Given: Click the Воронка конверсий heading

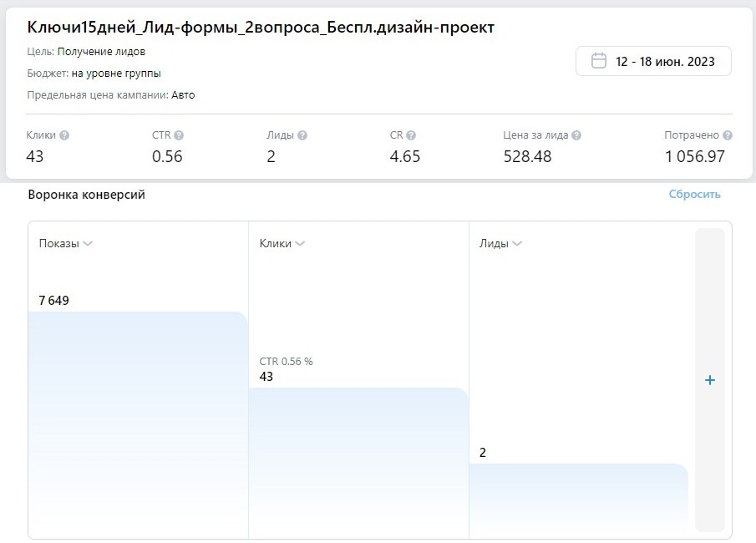Looking at the screenshot, I should click(x=86, y=195).
